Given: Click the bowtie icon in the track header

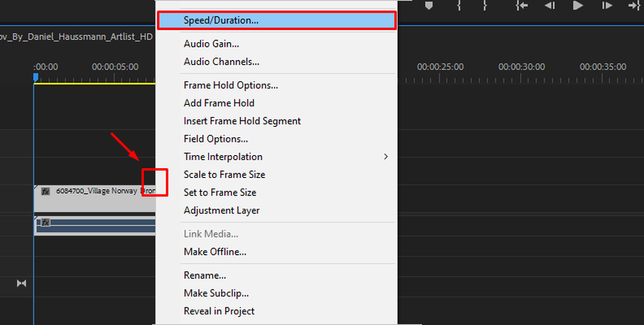Looking at the screenshot, I should [x=21, y=283].
